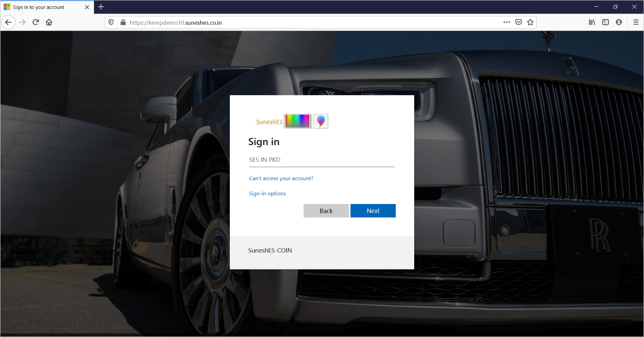
Task: Click the tracking protection shield icon
Action: click(x=111, y=22)
